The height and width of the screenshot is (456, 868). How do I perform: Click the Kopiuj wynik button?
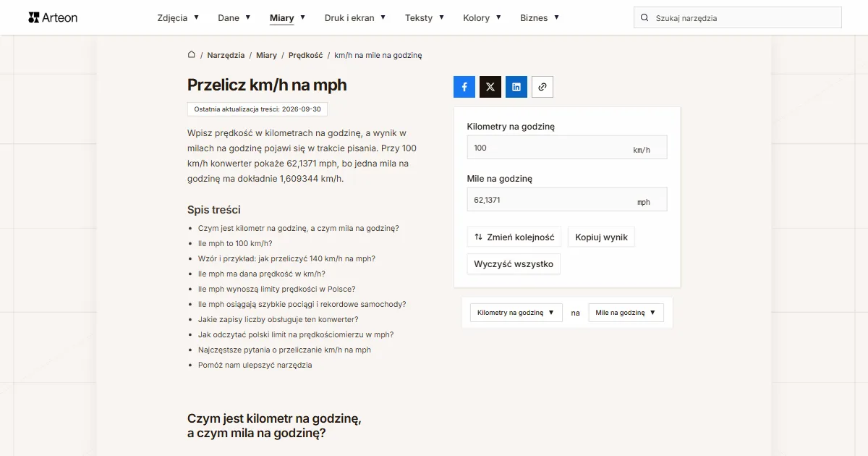pos(601,237)
